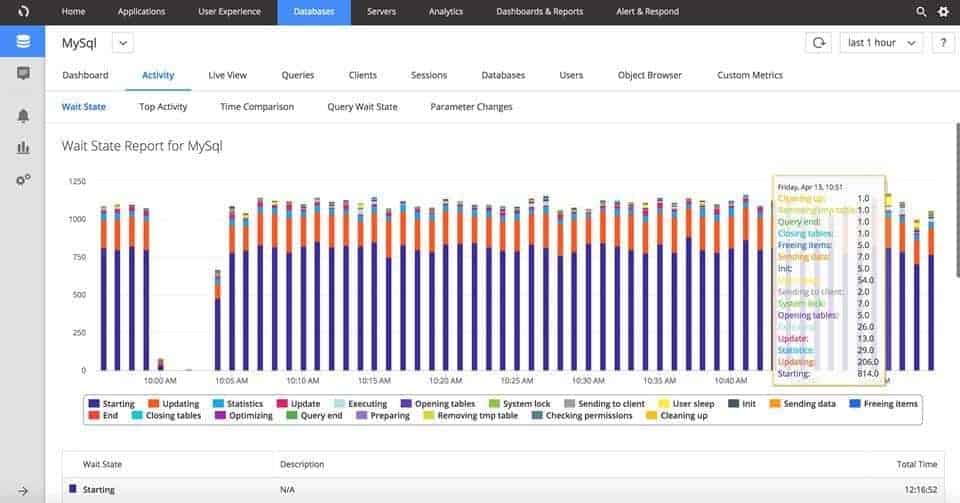Click the page vertical scrollbar
Viewport: 960px width, 503px height.
click(x=957, y=200)
